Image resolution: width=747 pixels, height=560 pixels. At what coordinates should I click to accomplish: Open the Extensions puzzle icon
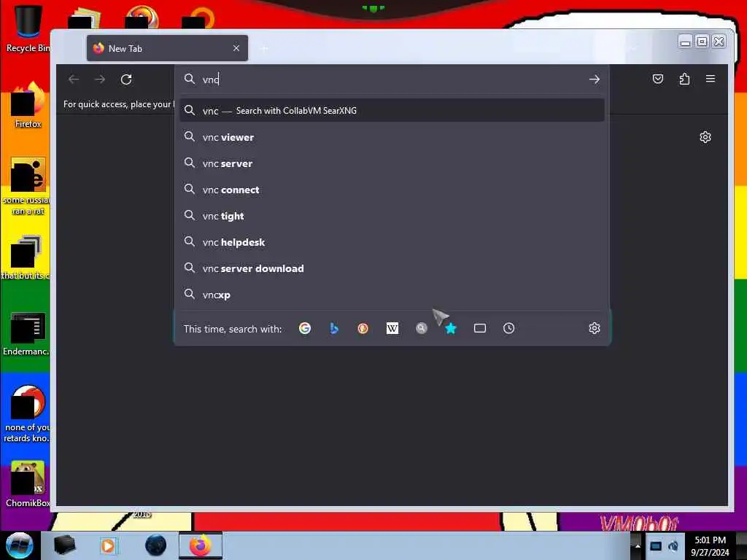[x=684, y=79]
